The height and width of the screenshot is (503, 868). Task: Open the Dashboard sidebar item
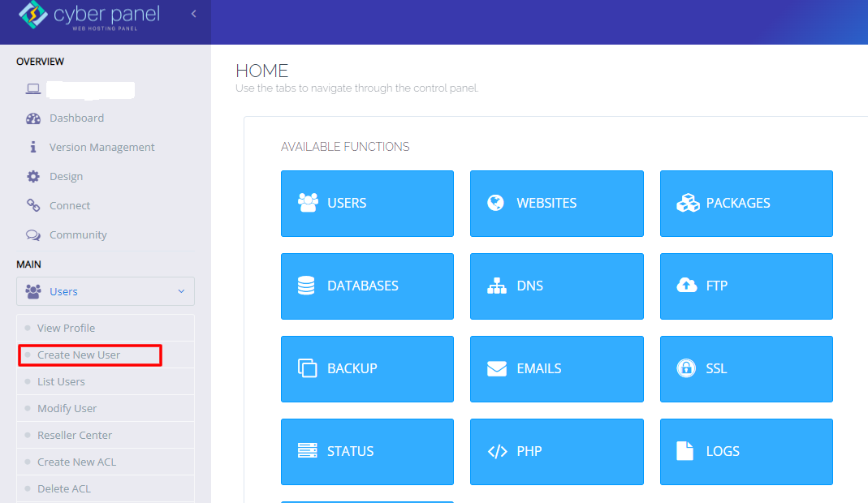(x=76, y=118)
